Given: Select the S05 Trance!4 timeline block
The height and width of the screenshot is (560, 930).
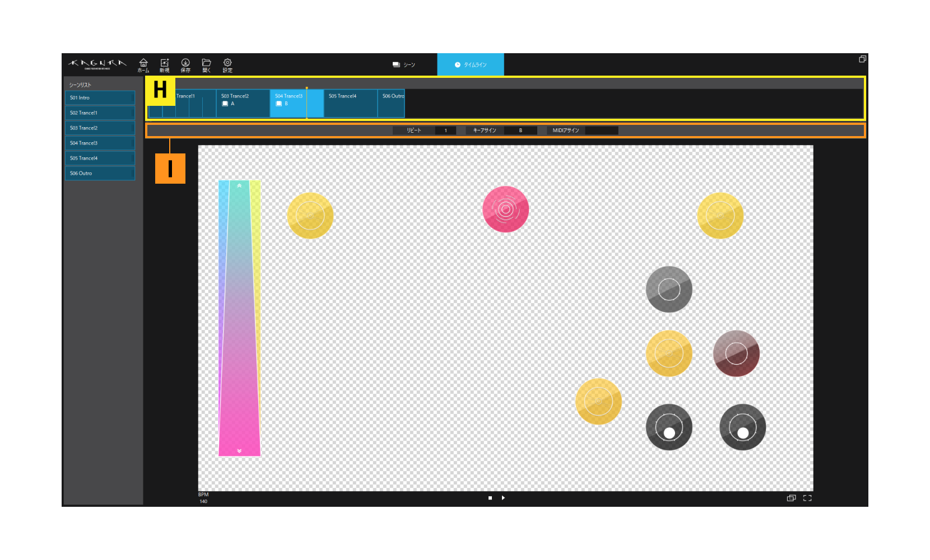Looking at the screenshot, I should pyautogui.click(x=351, y=104).
